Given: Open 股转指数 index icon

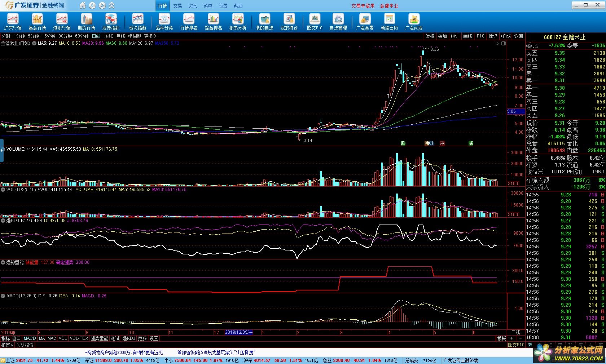Looking at the screenshot, I should 111,21.
